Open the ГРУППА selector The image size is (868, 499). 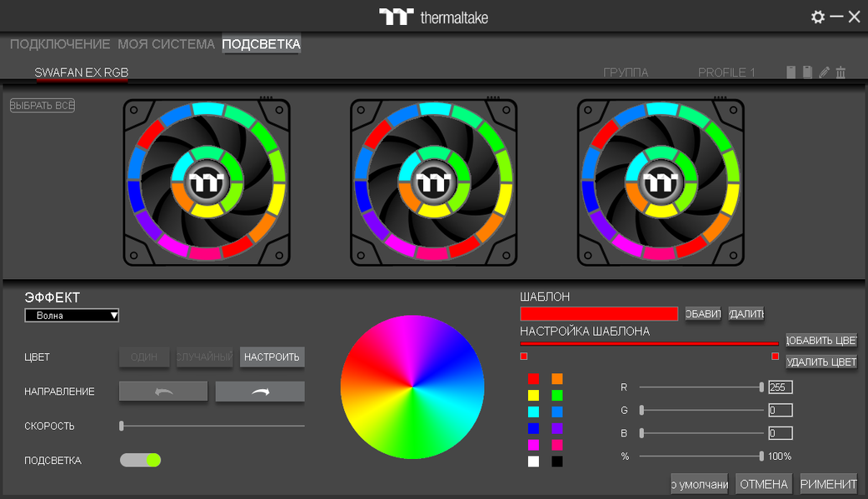click(626, 72)
